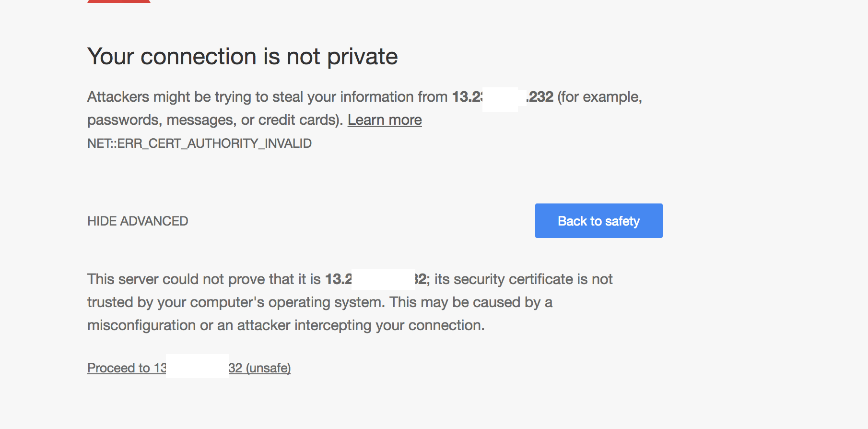Click the "Your connection is not private" heading
This screenshot has height=429, width=868.
[242, 57]
